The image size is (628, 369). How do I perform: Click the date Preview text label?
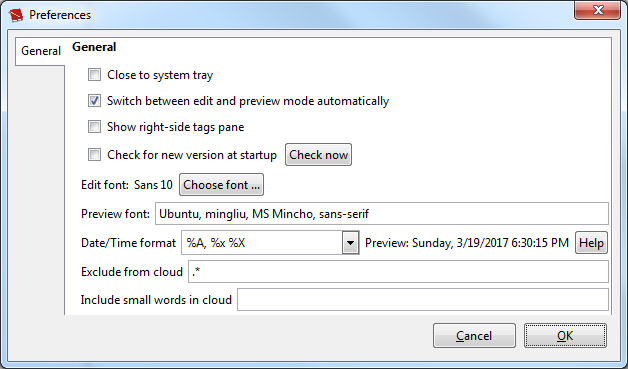(x=467, y=243)
